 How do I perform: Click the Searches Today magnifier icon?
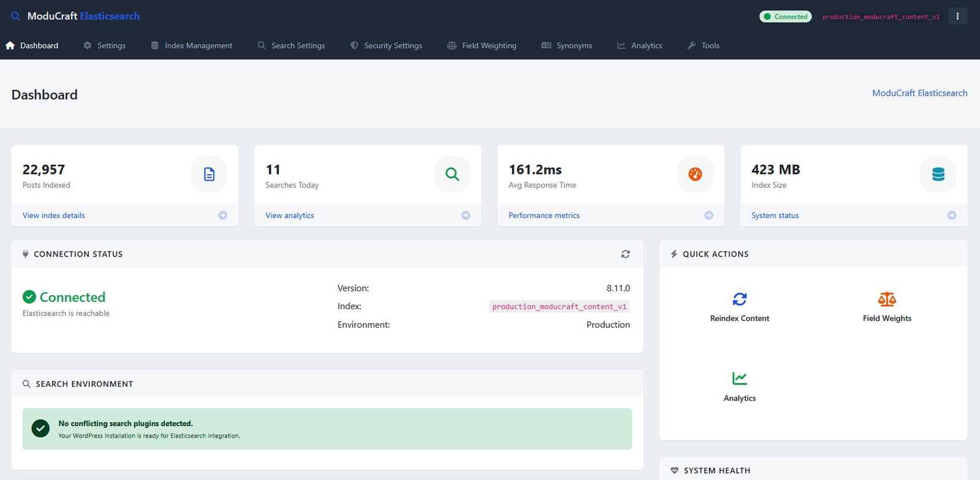click(x=452, y=174)
